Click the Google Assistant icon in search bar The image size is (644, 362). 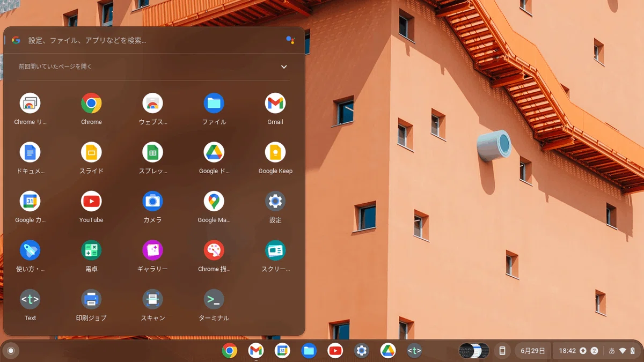(x=290, y=40)
